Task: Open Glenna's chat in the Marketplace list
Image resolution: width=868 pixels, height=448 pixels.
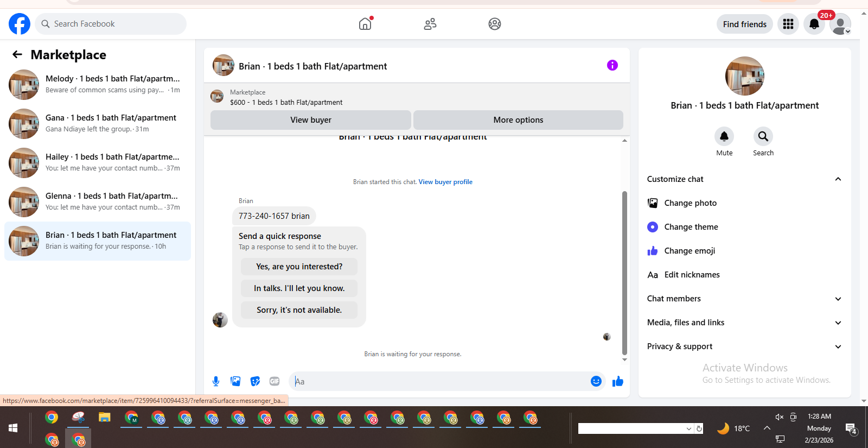Action: tap(98, 202)
